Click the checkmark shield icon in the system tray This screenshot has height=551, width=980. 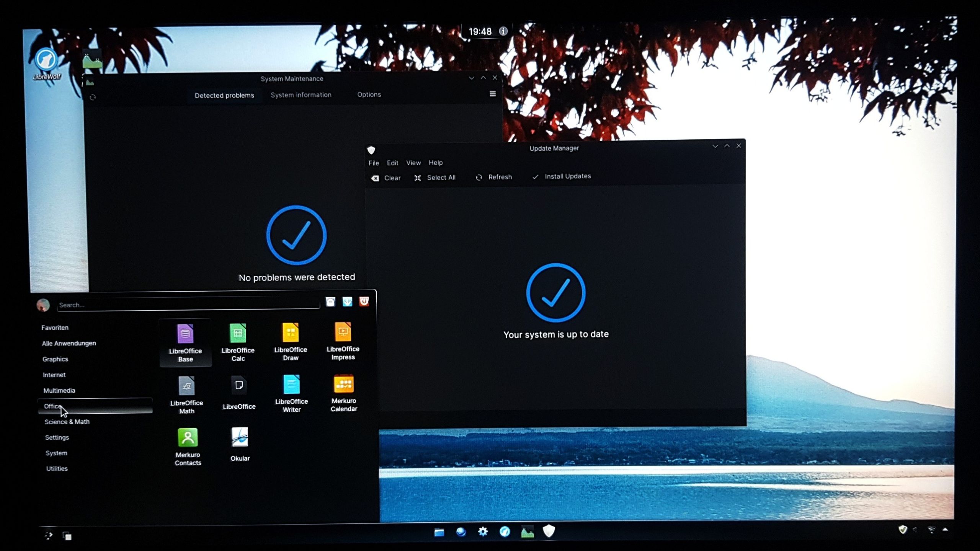click(x=903, y=530)
